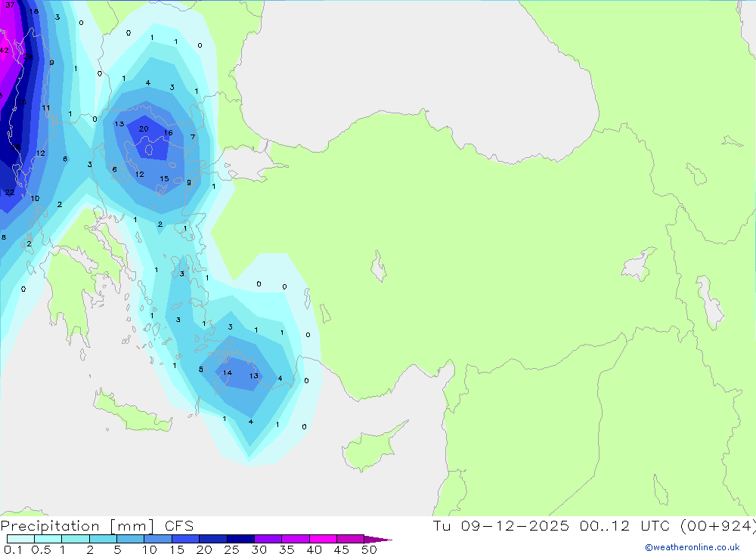Image resolution: width=756 pixels, height=554 pixels.
Task: Select the 2–5 mm legend color box
Action: pos(103,539)
